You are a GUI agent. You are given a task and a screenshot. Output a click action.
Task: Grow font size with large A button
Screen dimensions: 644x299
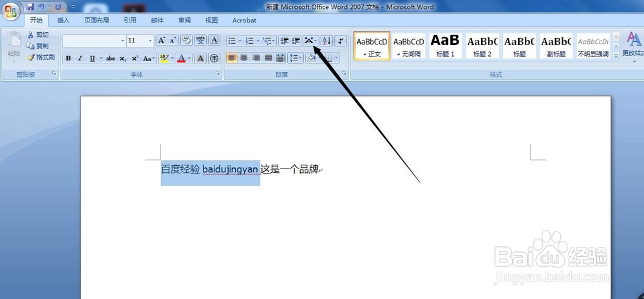coord(162,41)
